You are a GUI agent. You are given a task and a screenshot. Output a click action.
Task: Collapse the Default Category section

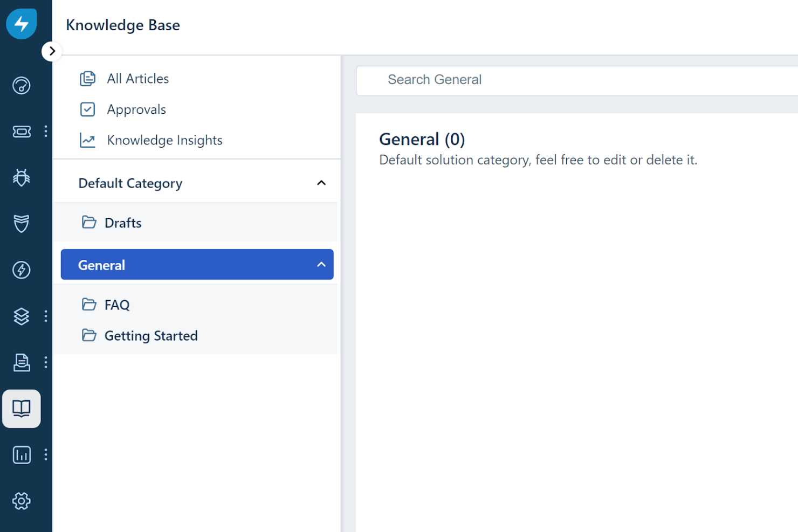[x=321, y=183]
